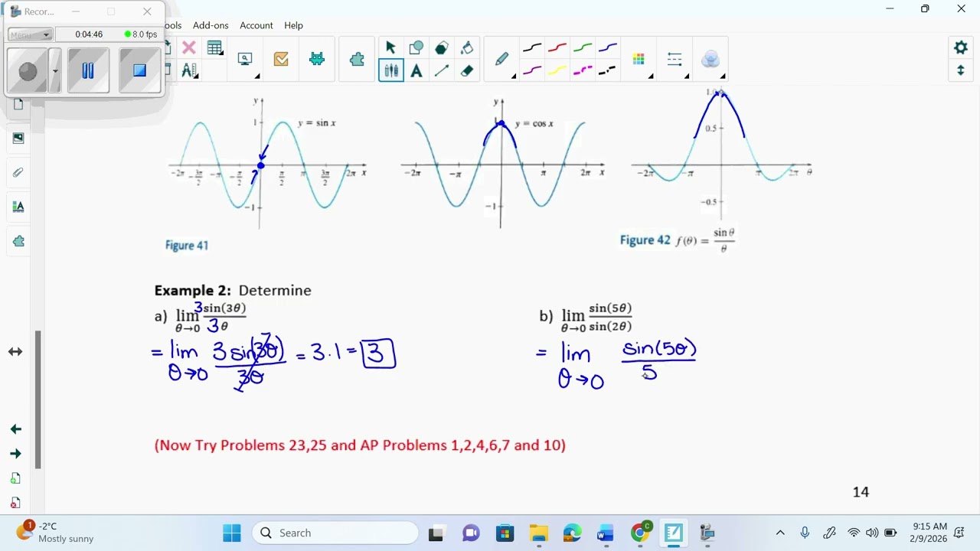Open the Gallery sidebar tab
Viewport: 980px width, 551px height.
[x=18, y=139]
